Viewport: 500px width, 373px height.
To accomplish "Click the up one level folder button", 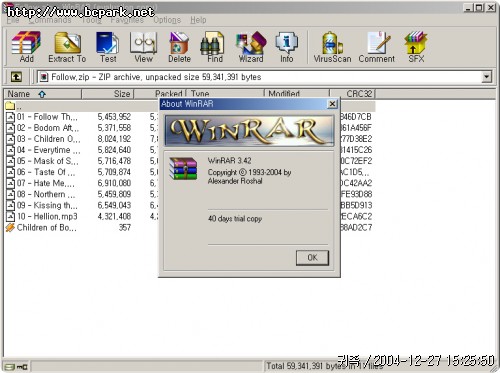I will click(x=16, y=77).
